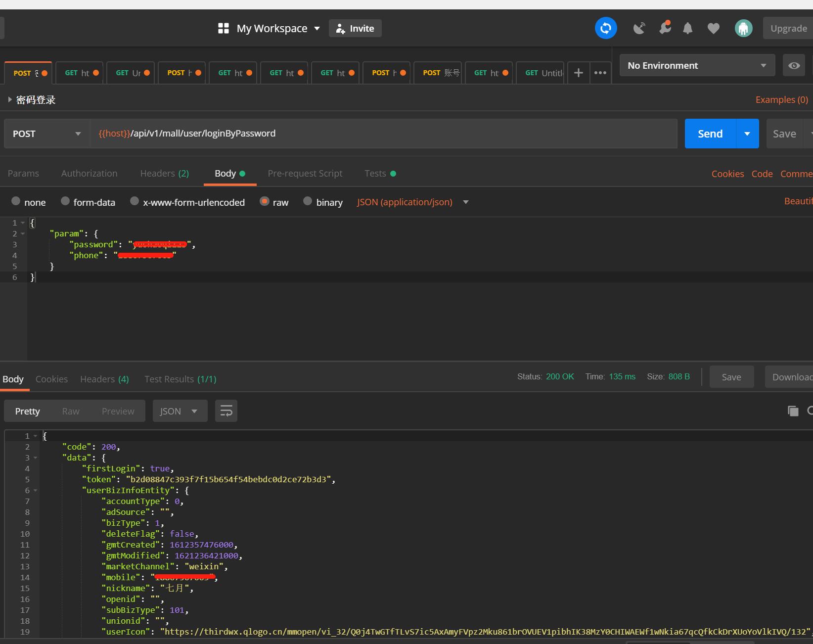Expand the 密码登录 request description
Viewport: 813px width, 644px height.
(9, 99)
